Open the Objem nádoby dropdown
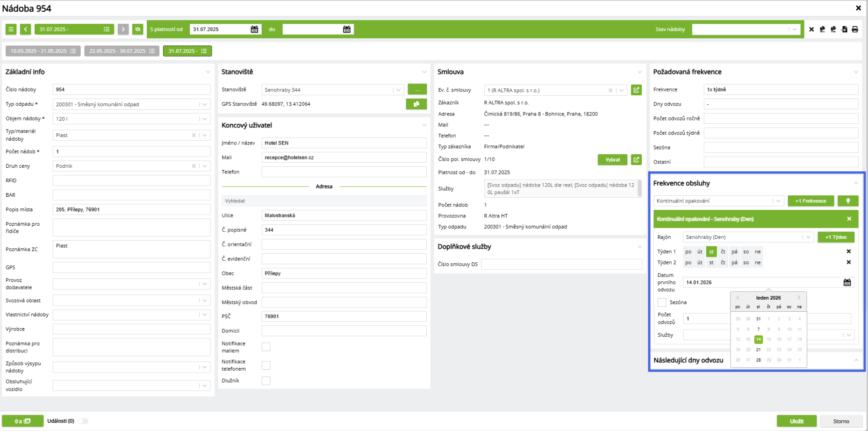Screen dimensions: 868x431 pos(205,119)
